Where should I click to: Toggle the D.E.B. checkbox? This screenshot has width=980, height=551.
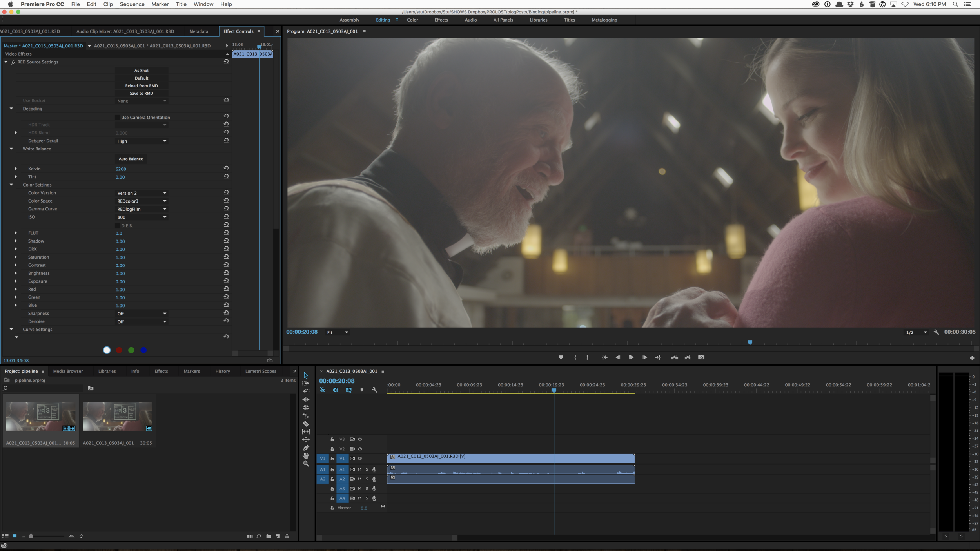[117, 226]
